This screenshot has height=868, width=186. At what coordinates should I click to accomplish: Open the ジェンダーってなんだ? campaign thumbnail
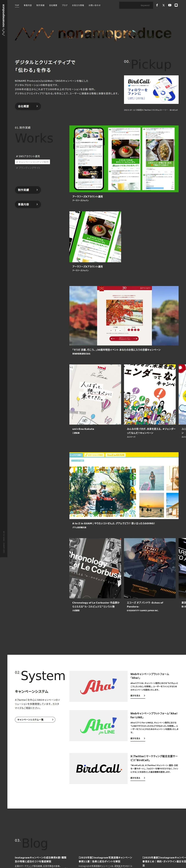pos(150,394)
